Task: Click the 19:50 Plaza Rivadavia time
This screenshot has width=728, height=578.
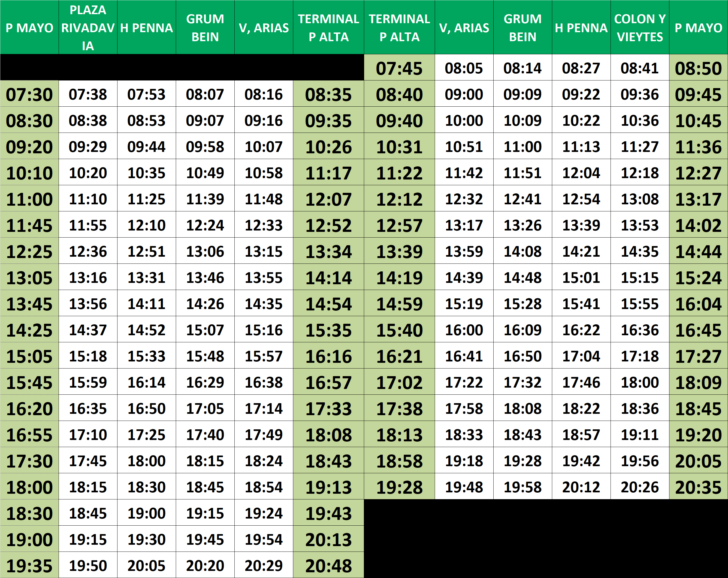Action: (88, 565)
